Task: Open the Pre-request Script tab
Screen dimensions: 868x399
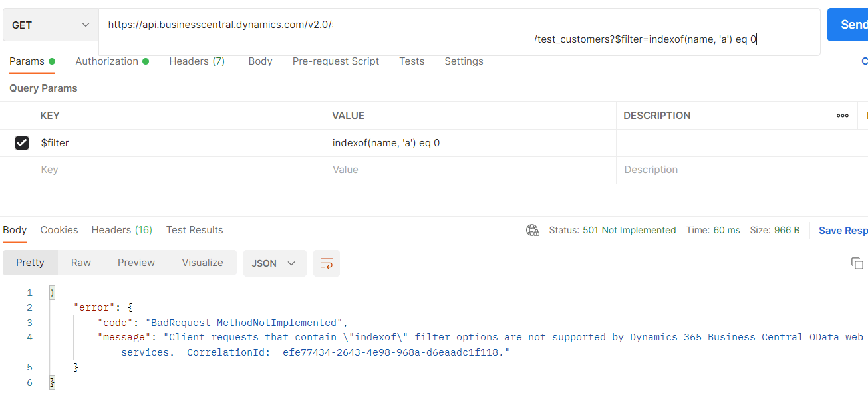Action: 336,61
